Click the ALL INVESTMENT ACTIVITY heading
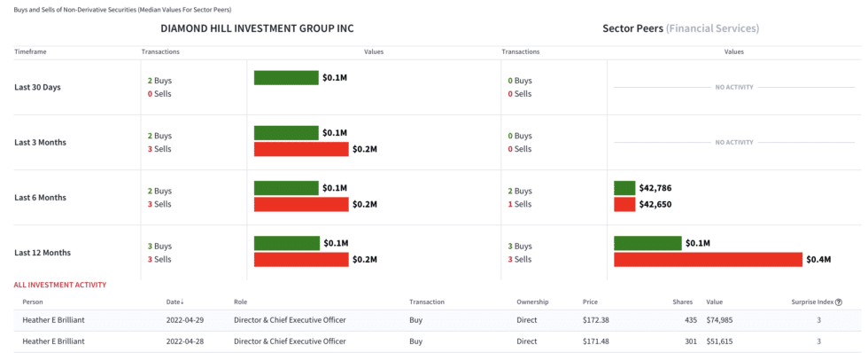 pyautogui.click(x=60, y=285)
